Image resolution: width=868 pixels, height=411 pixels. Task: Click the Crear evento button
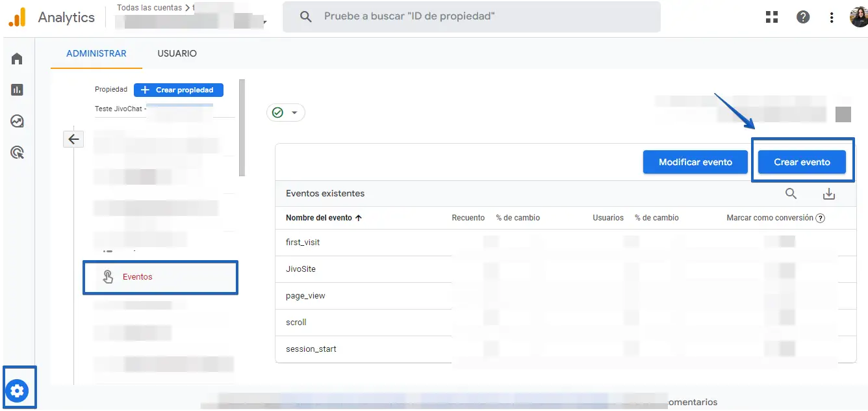(802, 162)
